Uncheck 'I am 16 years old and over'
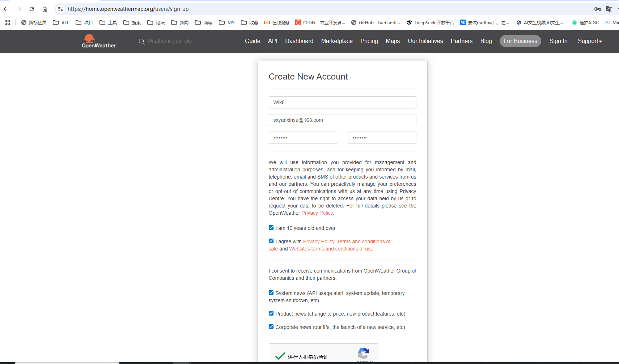The height and width of the screenshot is (364, 619). (271, 228)
